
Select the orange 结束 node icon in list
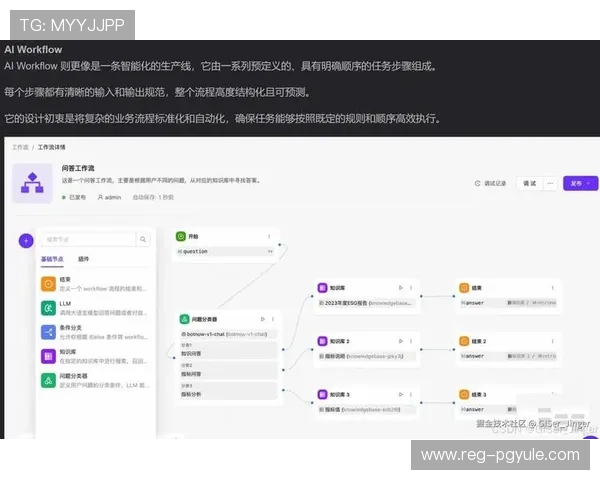48,284
